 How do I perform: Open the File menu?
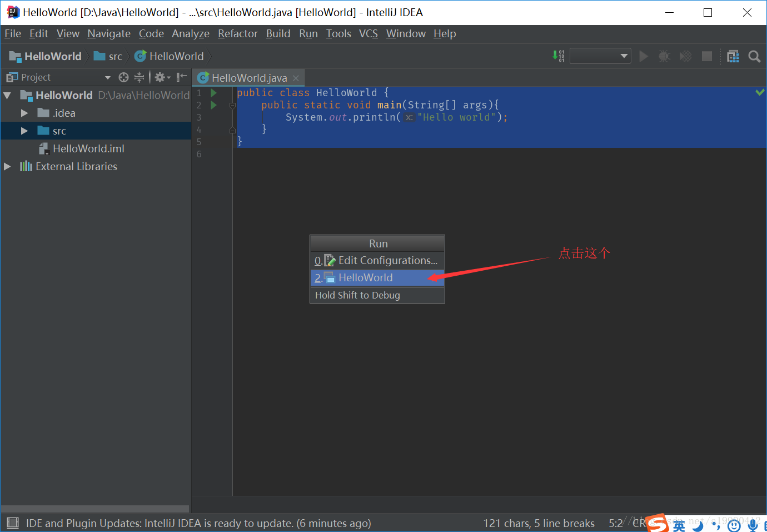[13, 34]
